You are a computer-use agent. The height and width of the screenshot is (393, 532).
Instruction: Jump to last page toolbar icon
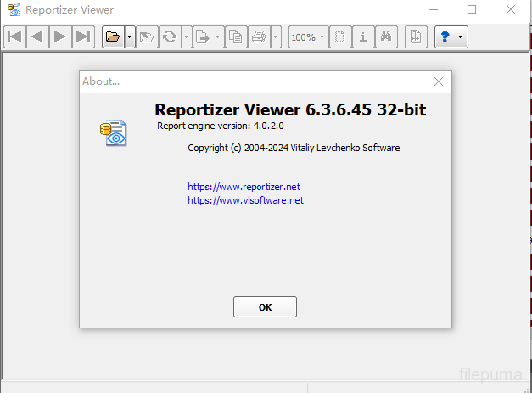(82, 36)
